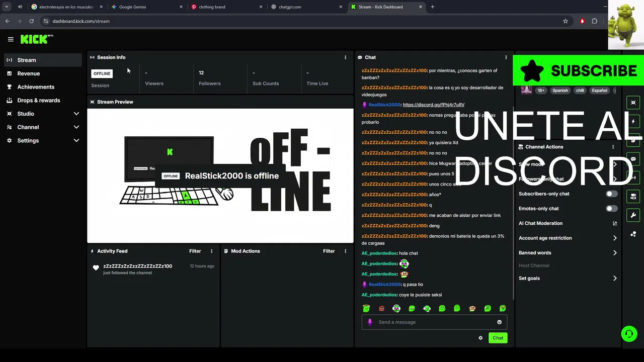The image size is (644, 362).
Task: Open AI Chat Moderation external link icon
Action: click(615, 223)
